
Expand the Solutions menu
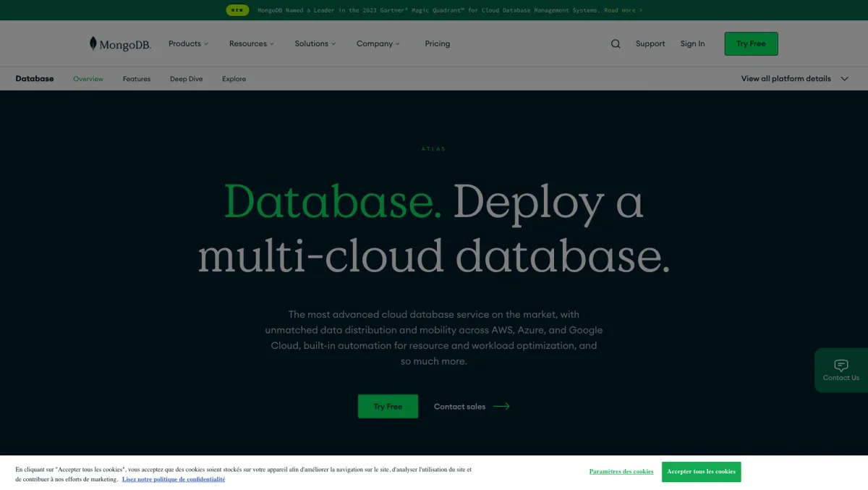[x=315, y=43]
